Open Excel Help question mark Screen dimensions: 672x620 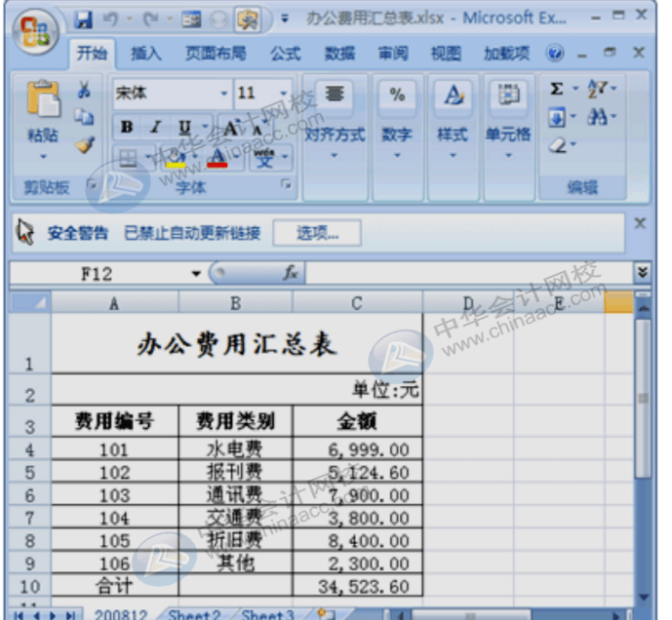coord(555,54)
